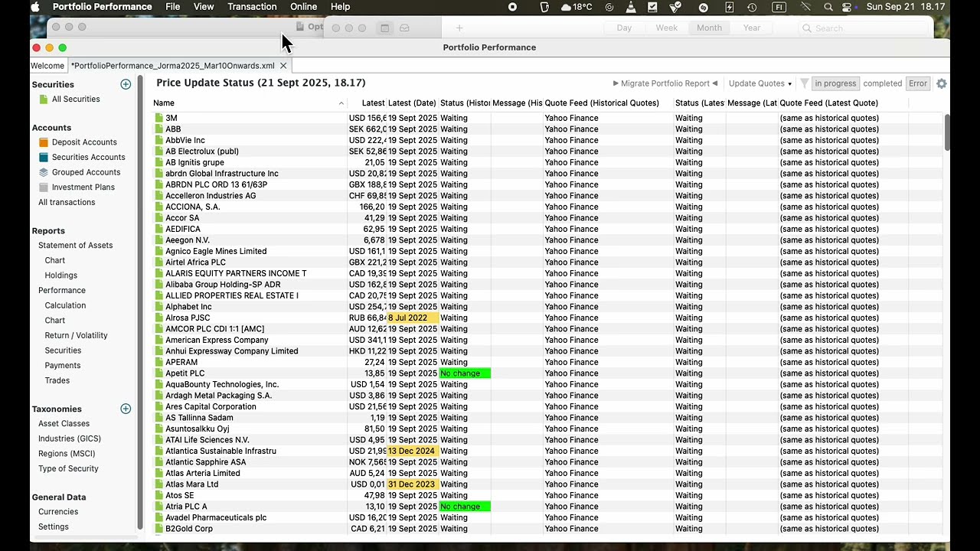Open the File menu
The width and height of the screenshot is (980, 551).
point(173,7)
